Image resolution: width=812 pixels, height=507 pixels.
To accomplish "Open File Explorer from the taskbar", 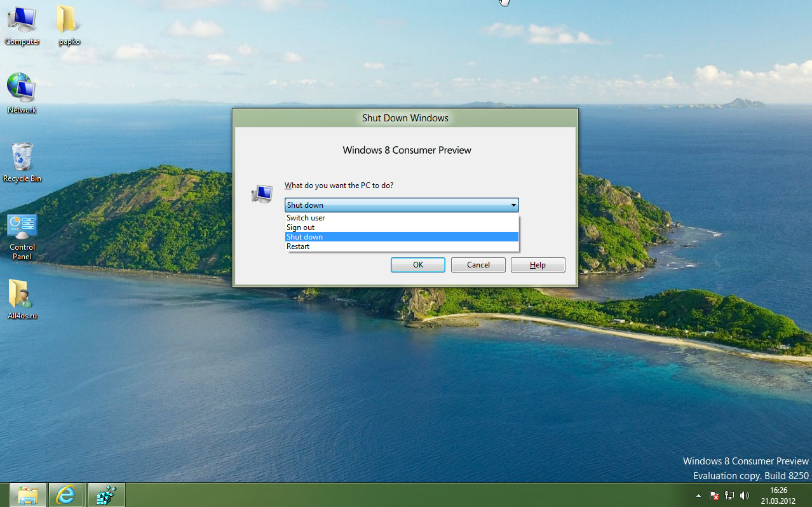I will (28, 495).
